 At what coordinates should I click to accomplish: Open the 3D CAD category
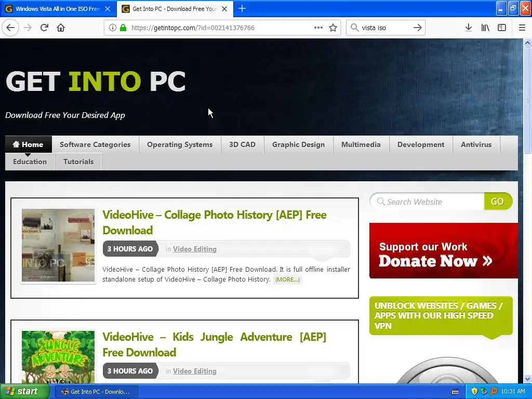pos(242,144)
